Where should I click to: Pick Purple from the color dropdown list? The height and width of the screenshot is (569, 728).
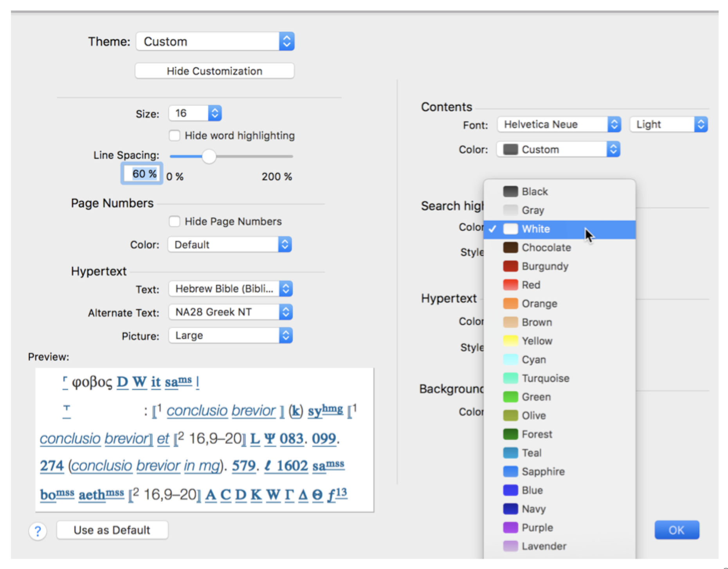pyautogui.click(x=537, y=528)
